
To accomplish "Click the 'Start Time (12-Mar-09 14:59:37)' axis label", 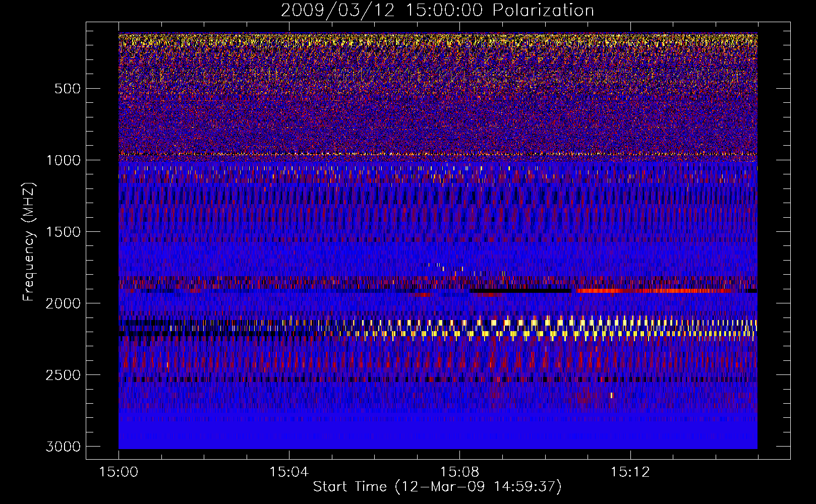I will [437, 487].
